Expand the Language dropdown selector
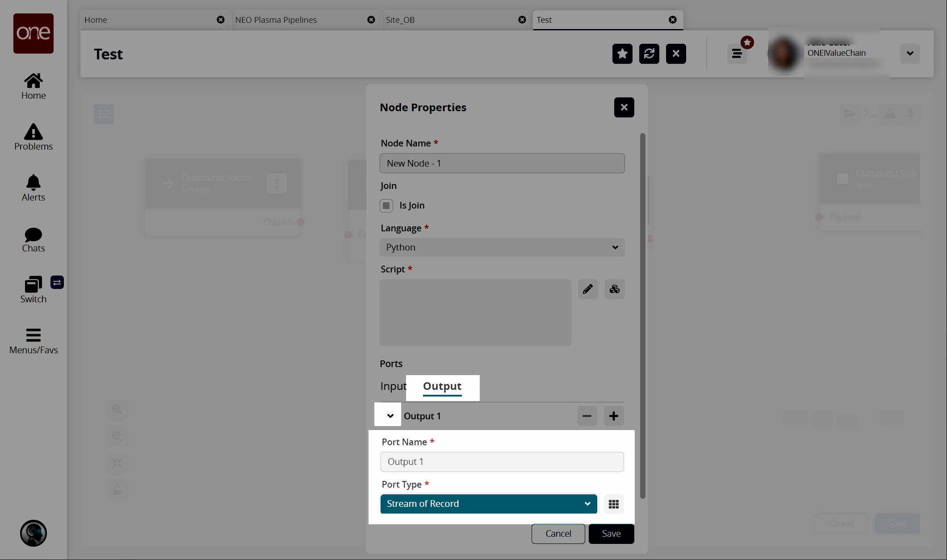The width and height of the screenshot is (947, 560). click(x=502, y=247)
